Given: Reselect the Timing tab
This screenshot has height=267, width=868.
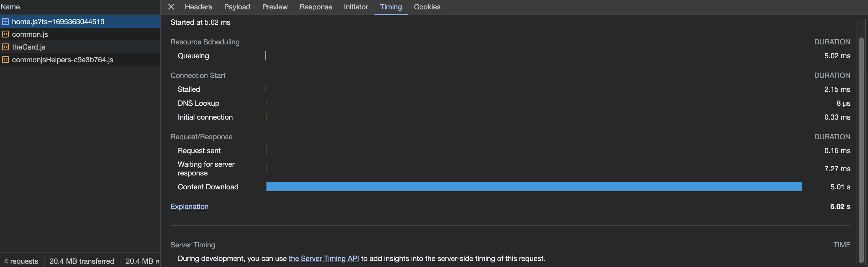Looking at the screenshot, I should 390,7.
